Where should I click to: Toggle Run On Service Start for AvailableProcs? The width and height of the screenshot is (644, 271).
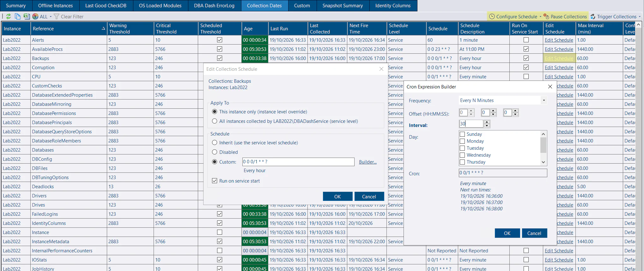click(x=526, y=49)
